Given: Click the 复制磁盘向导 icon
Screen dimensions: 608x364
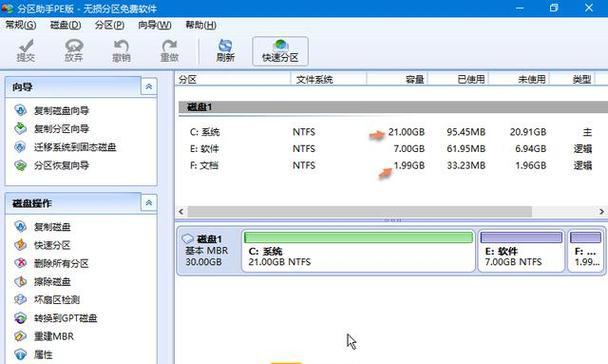Looking at the screenshot, I should click(20, 110).
